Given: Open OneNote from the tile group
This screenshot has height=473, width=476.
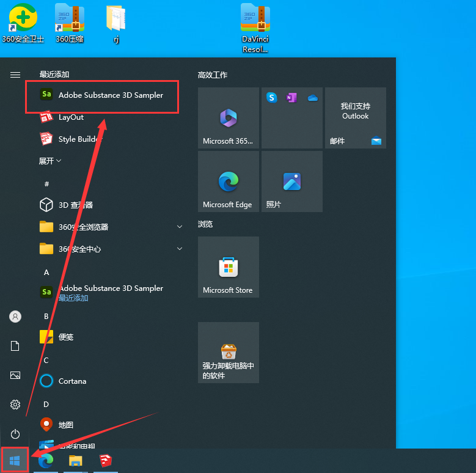Looking at the screenshot, I should tap(291, 97).
